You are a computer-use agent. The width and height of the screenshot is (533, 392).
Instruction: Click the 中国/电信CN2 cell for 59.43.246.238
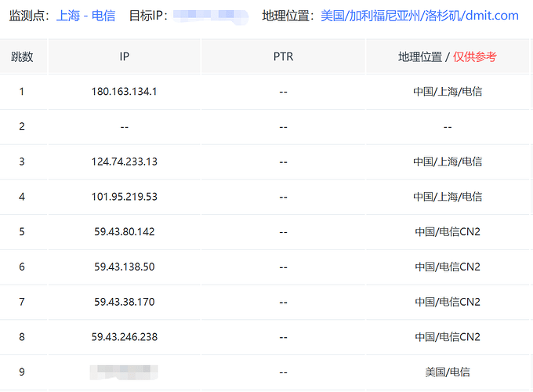click(x=448, y=336)
